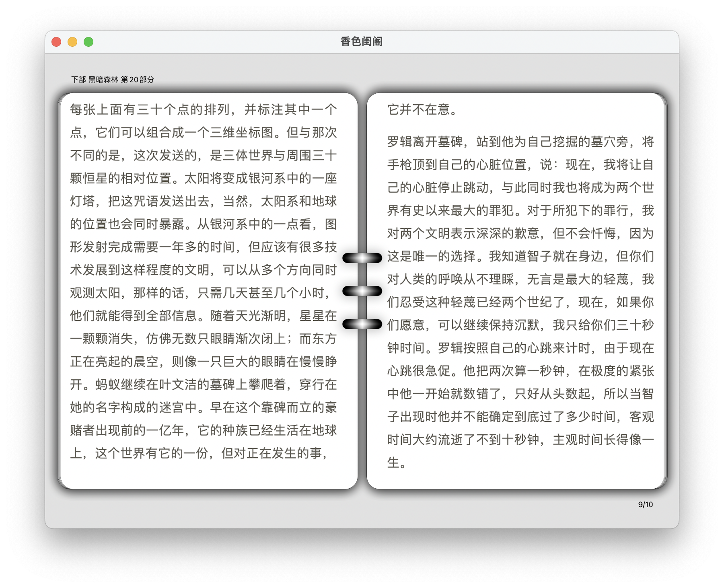Click the line starting 她的名字构成的迷宫中

(x=203, y=407)
